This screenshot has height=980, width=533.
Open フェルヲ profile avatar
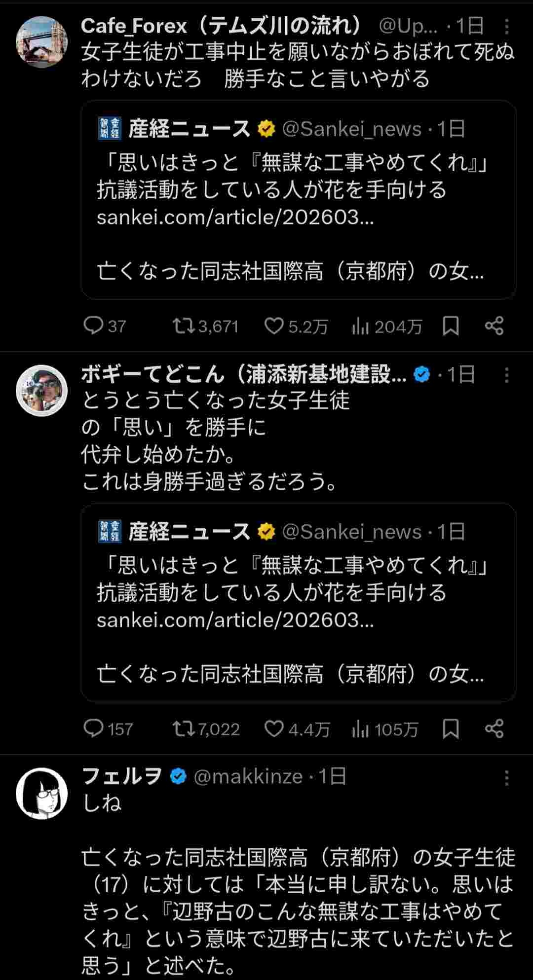coord(42,793)
